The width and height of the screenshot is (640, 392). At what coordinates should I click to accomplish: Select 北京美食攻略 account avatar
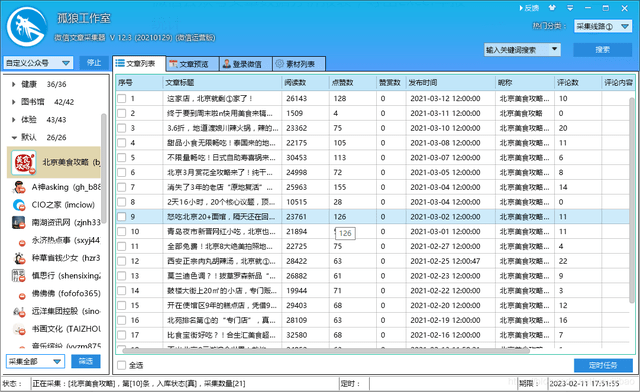tap(23, 163)
